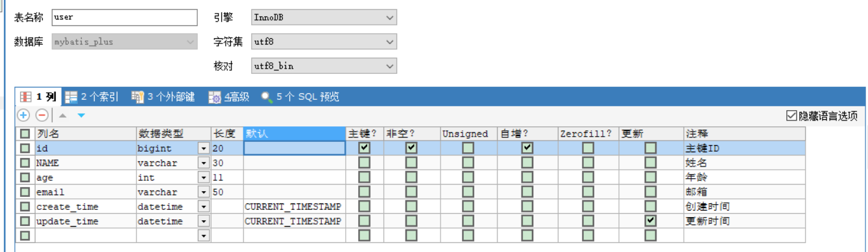
Task: Click the add column plus icon
Action: pos(23,115)
